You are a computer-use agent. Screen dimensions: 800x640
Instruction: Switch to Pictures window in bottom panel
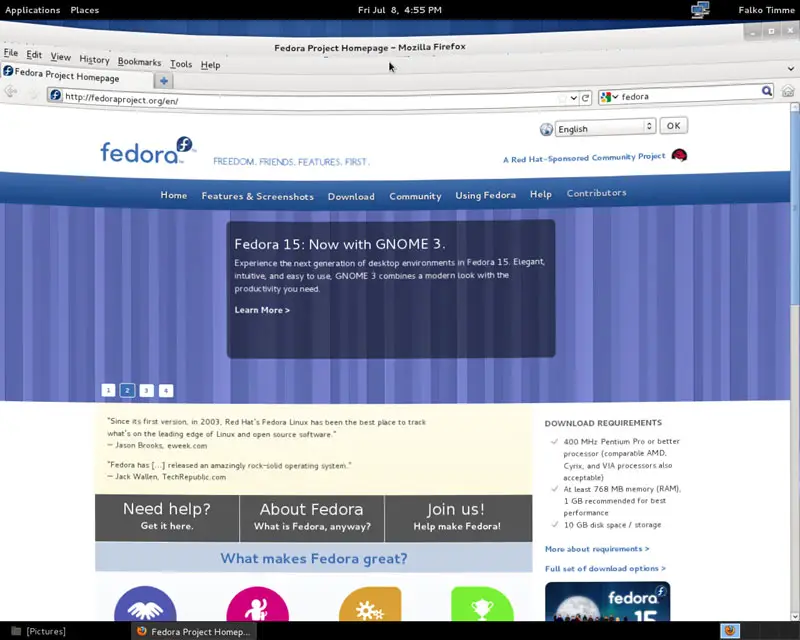click(39, 631)
